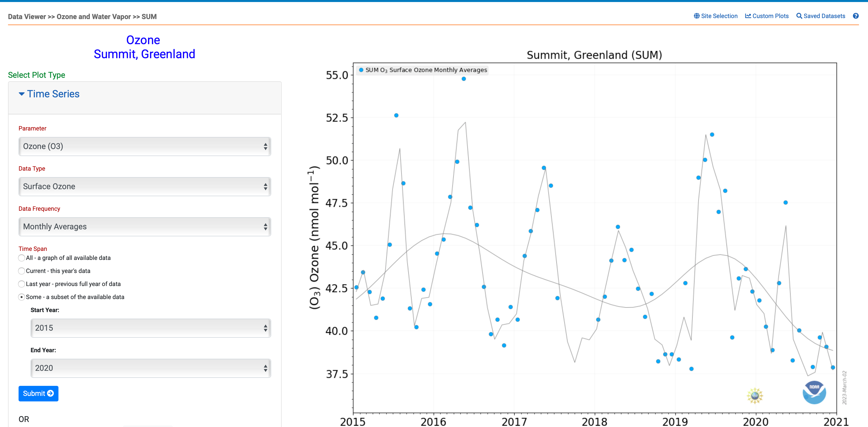Click the magnifier icon beside Saved Datasets
868x427 pixels.
point(799,16)
